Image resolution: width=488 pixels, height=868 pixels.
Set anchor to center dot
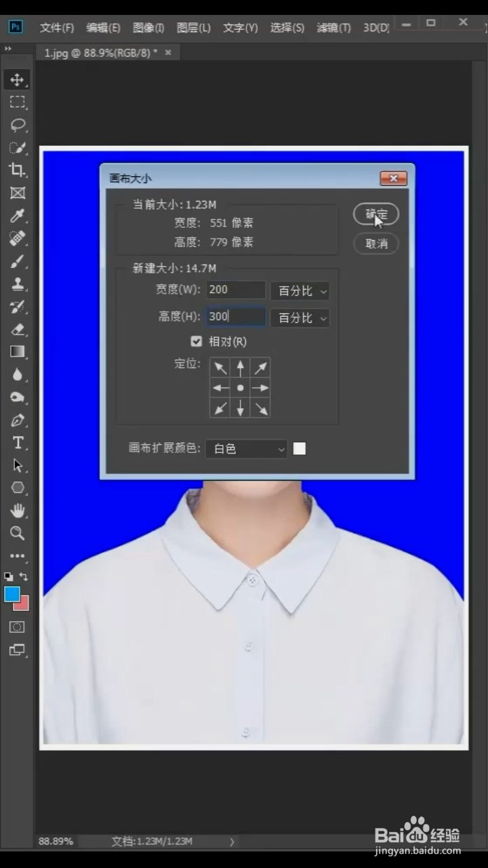pyautogui.click(x=240, y=388)
